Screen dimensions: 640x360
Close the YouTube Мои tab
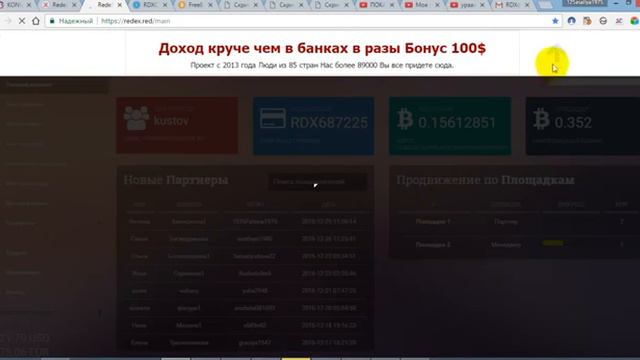coord(437,5)
